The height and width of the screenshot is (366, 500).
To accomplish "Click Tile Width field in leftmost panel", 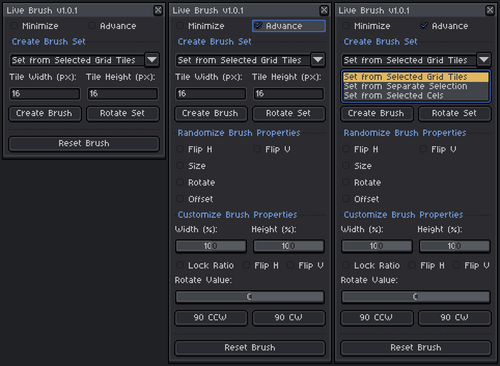I will [x=44, y=94].
